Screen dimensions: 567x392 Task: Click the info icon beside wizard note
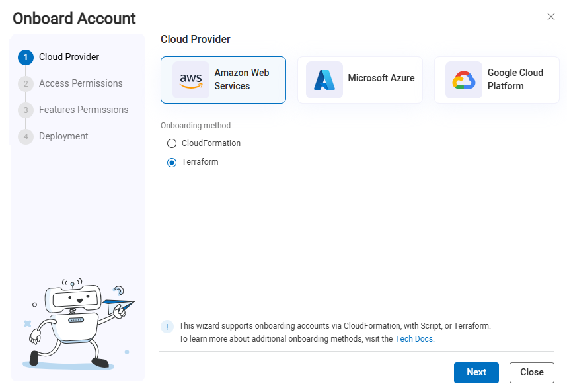(x=168, y=327)
